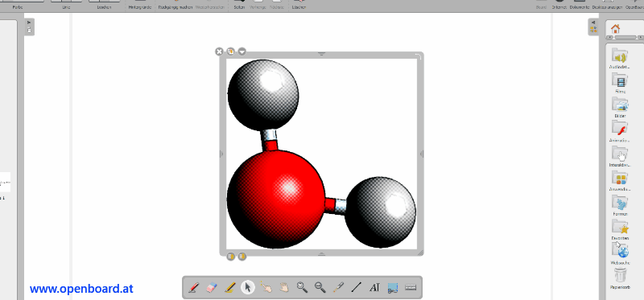Collapse the right library panel tab
The width and height of the screenshot is (644, 300).
click(x=593, y=23)
